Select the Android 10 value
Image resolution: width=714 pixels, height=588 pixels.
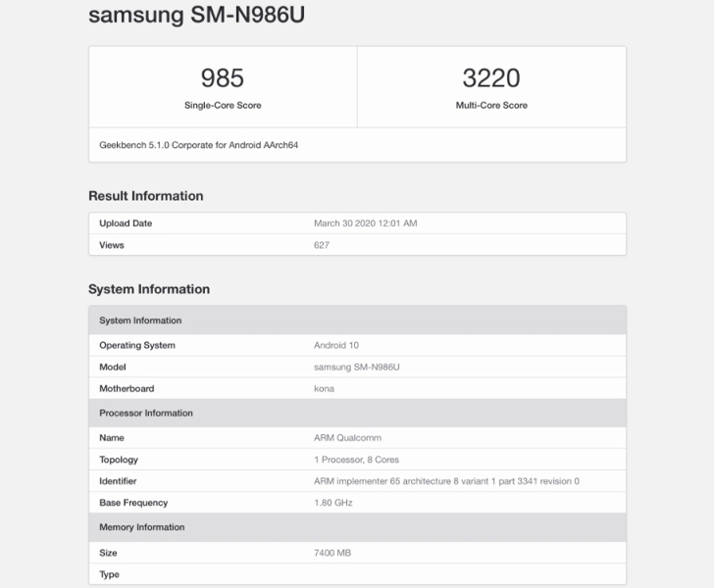336,345
